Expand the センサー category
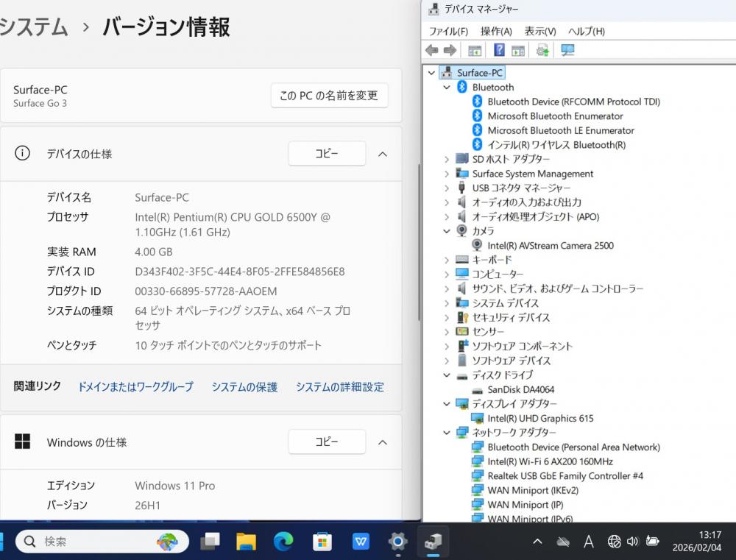Viewport: 736px width, 560px height. (x=446, y=332)
